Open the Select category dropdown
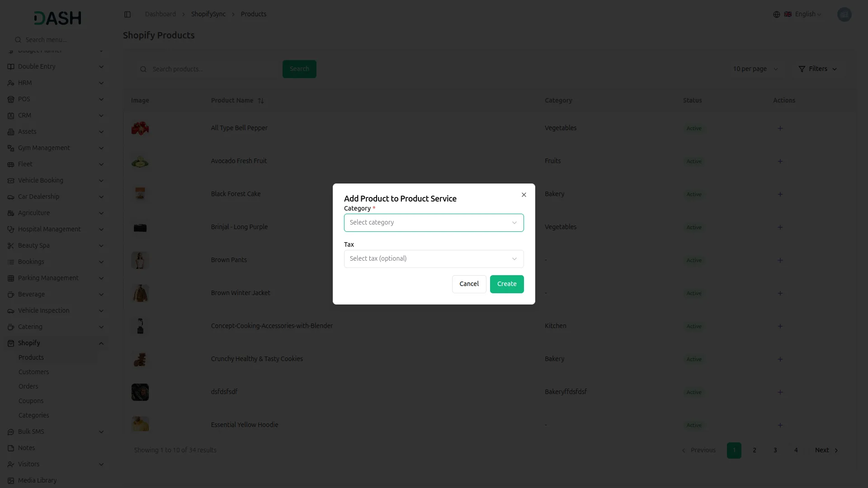The image size is (868, 488). 434,223
